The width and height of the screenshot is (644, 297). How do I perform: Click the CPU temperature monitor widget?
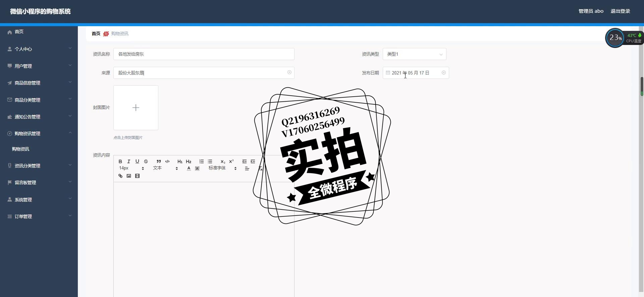(x=624, y=38)
